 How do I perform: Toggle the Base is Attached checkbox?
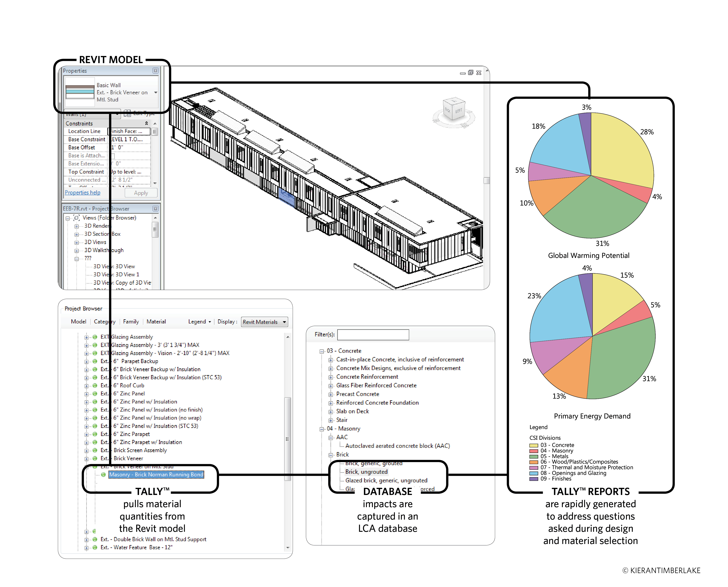pos(113,156)
